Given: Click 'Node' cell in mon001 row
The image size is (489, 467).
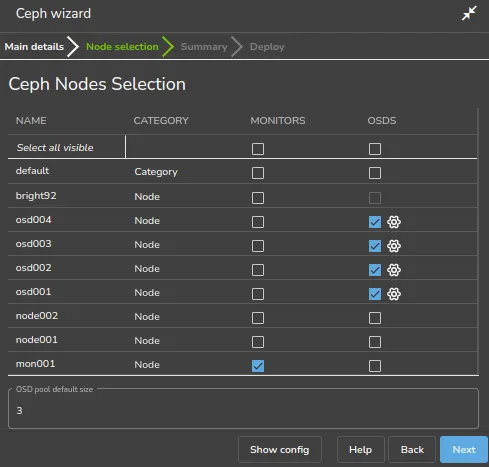Looking at the screenshot, I should [x=147, y=365].
